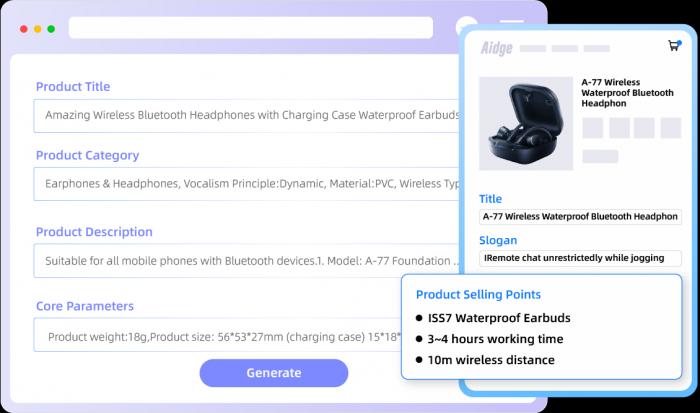700x413 pixels.
Task: Click the Generate button
Action: tap(274, 373)
